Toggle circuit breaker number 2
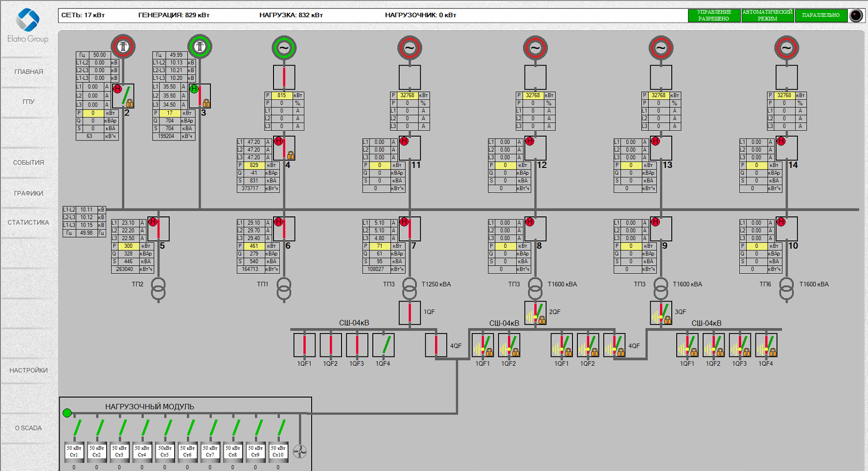Screen dimensions: 868x471 (123, 95)
